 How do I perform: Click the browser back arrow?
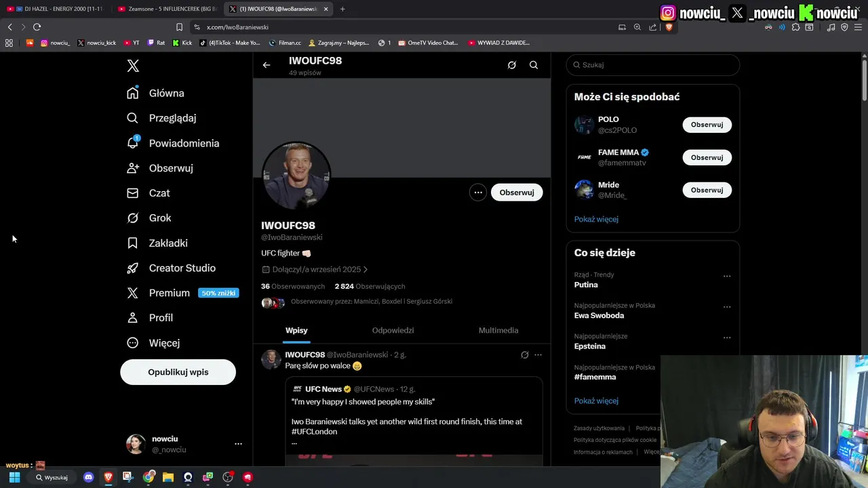point(9,27)
